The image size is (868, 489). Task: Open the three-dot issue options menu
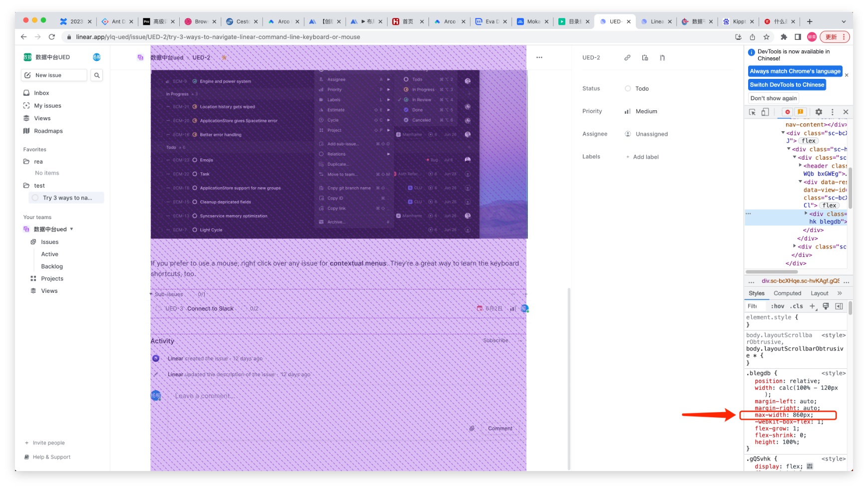coord(539,57)
